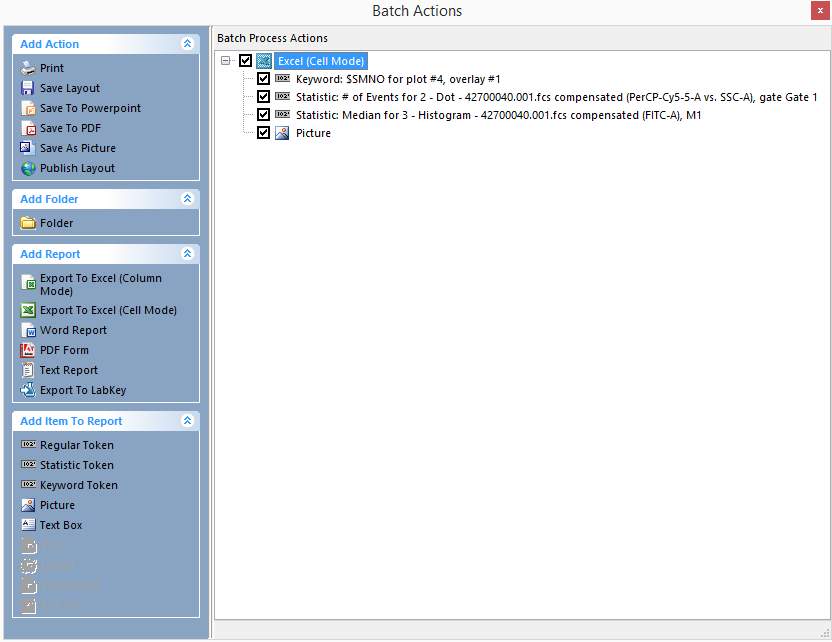Collapse the Add Item To Report panel
Screen dimensions: 832x642
pyautogui.click(x=187, y=421)
